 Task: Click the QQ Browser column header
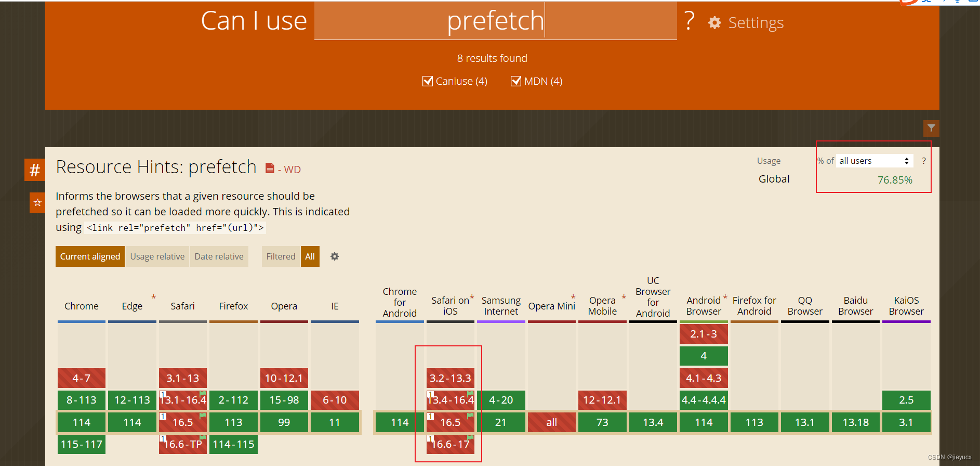pyautogui.click(x=805, y=306)
